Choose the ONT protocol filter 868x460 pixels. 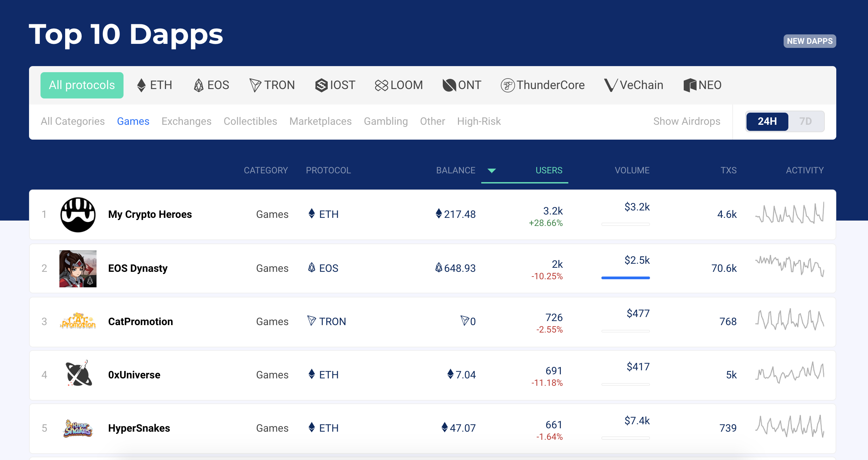462,85
